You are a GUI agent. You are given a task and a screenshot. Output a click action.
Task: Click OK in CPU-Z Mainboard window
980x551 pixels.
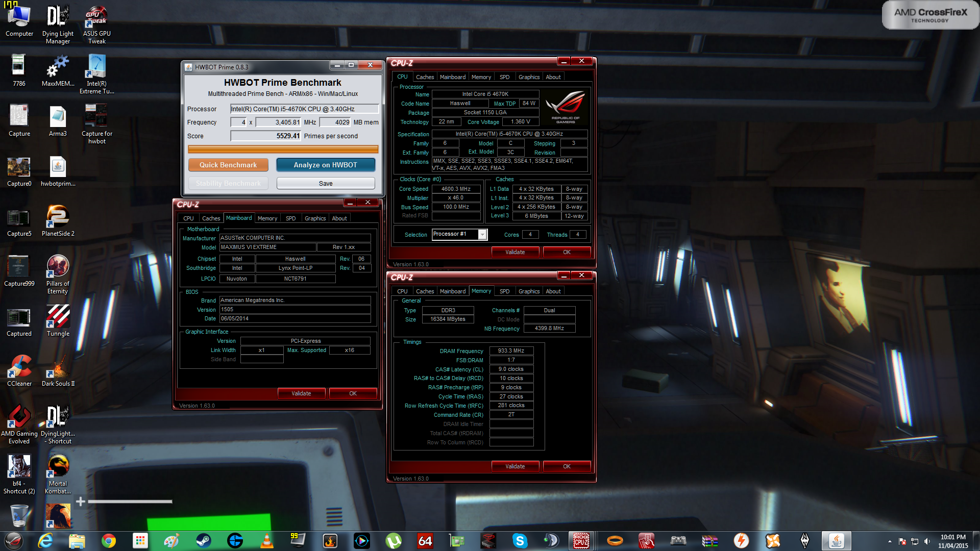353,393
